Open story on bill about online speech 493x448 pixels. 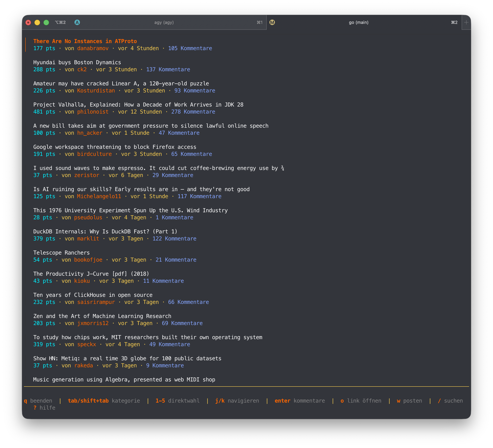click(151, 126)
